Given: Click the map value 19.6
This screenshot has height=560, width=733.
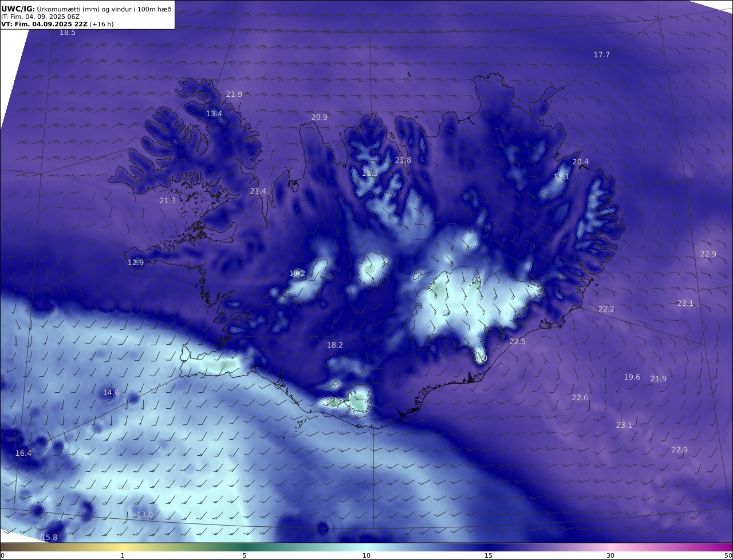Looking at the screenshot, I should pyautogui.click(x=632, y=377).
